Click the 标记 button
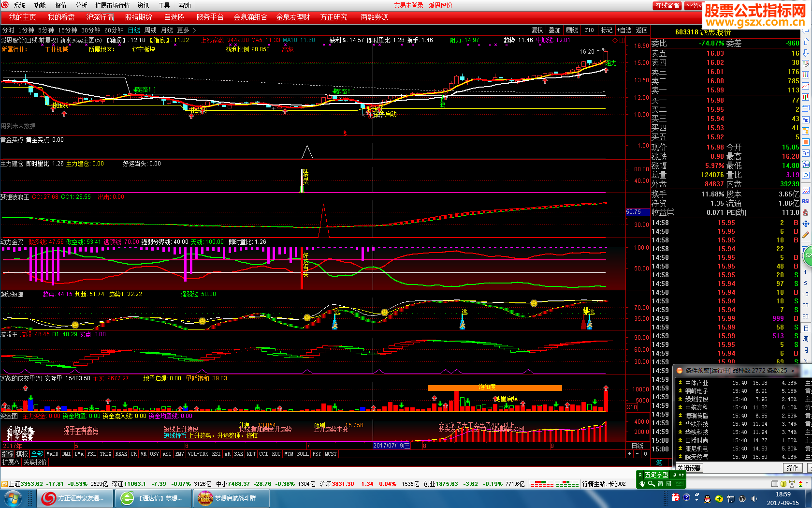 [x=607, y=30]
